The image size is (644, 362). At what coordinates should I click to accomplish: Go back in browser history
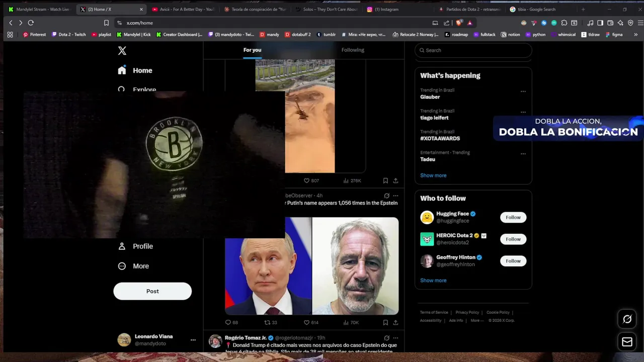pos(11,23)
